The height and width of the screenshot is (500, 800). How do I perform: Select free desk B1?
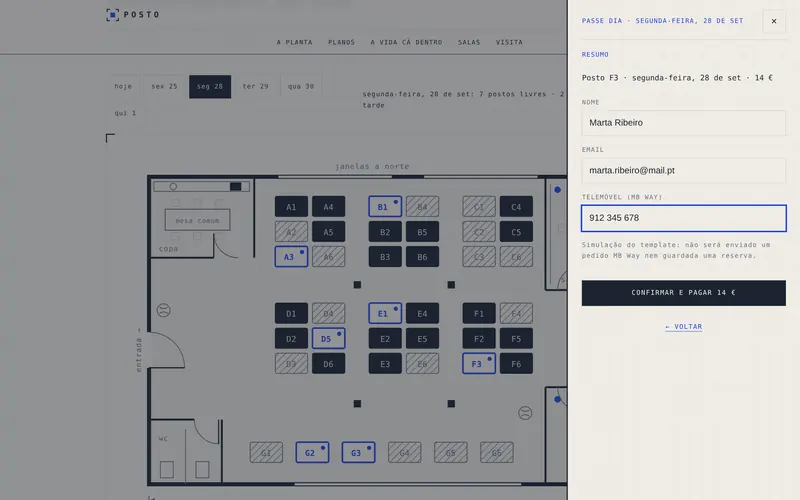click(385, 207)
